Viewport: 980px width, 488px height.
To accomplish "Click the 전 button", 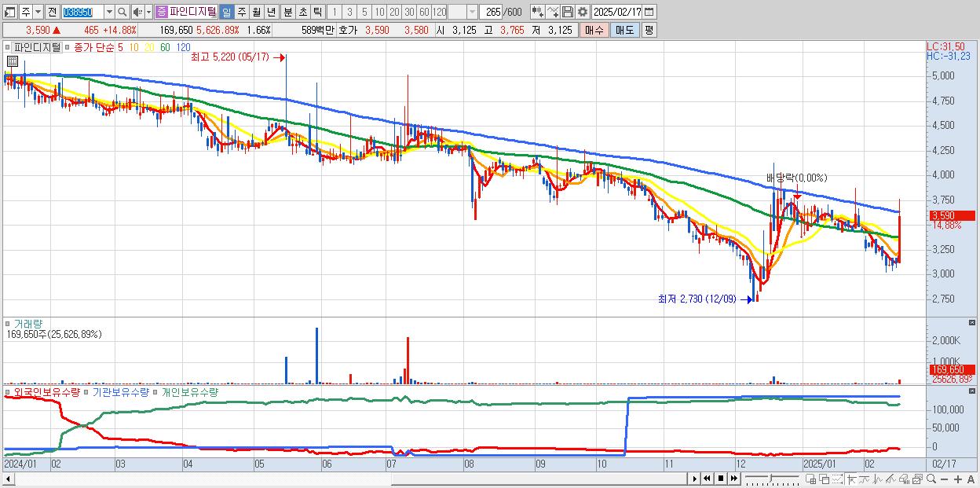I will point(52,12).
